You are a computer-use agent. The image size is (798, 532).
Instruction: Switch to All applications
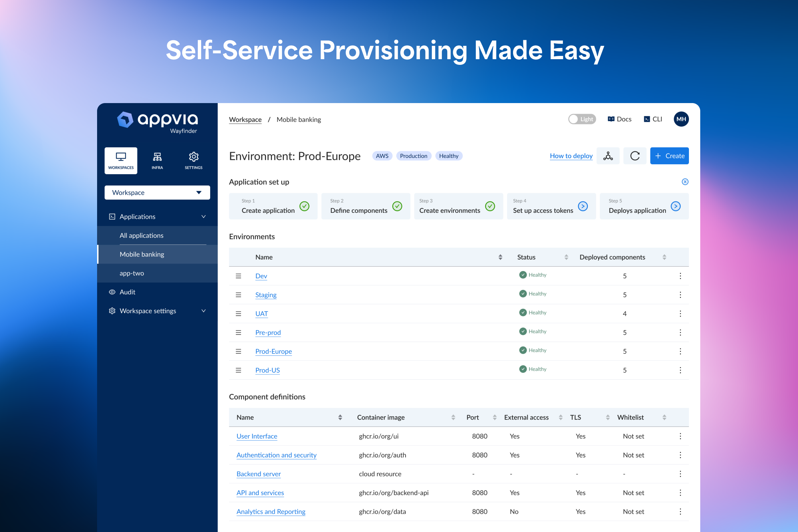click(x=142, y=235)
